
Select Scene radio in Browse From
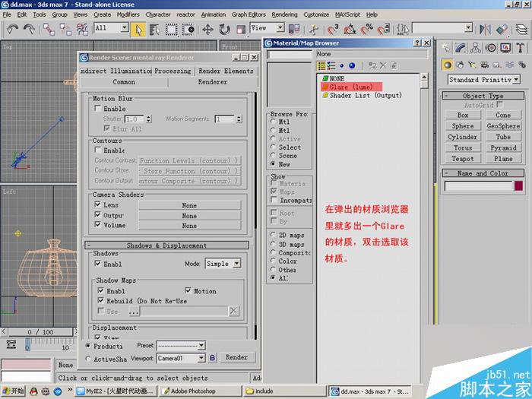pos(273,155)
